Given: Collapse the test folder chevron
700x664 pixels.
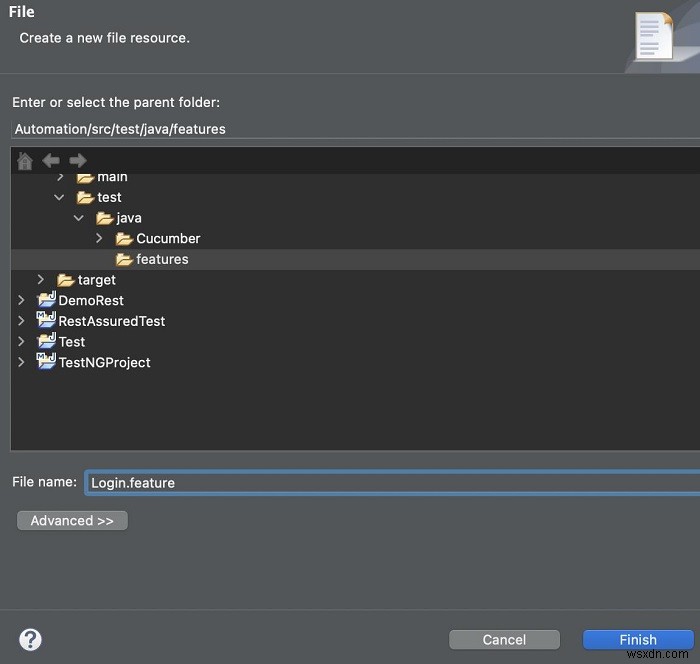Looking at the screenshot, I should tap(59, 197).
